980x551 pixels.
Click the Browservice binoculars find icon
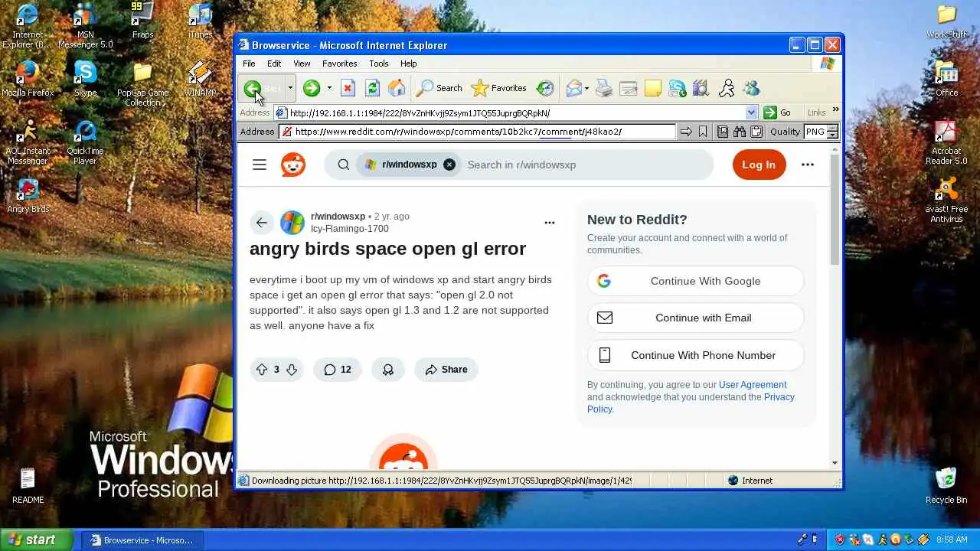coord(740,132)
